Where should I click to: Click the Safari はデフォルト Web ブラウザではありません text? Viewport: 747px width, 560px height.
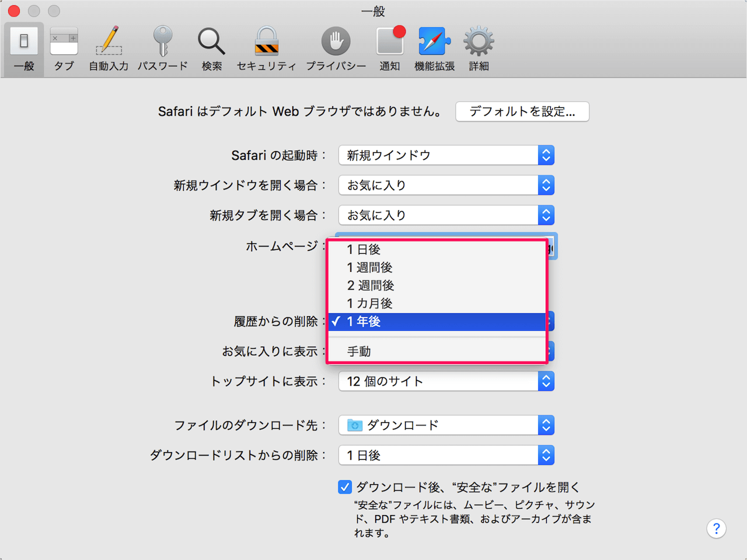[x=300, y=111]
